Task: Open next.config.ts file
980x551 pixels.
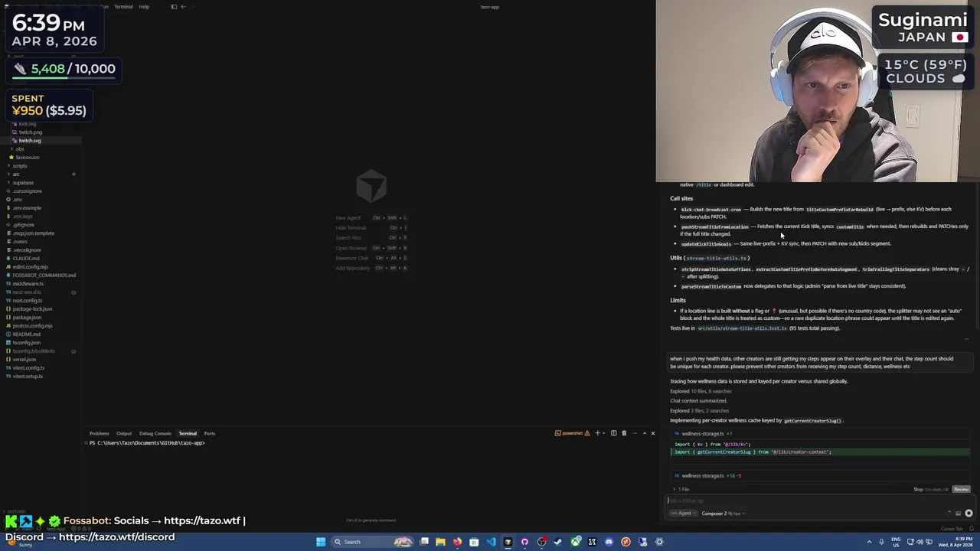Action: [x=28, y=301]
